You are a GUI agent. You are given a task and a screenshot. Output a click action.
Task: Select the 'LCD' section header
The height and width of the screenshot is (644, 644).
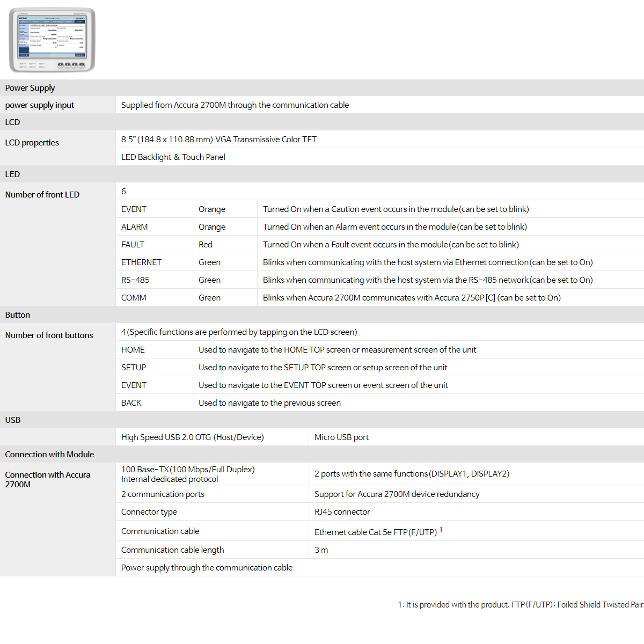(12, 122)
